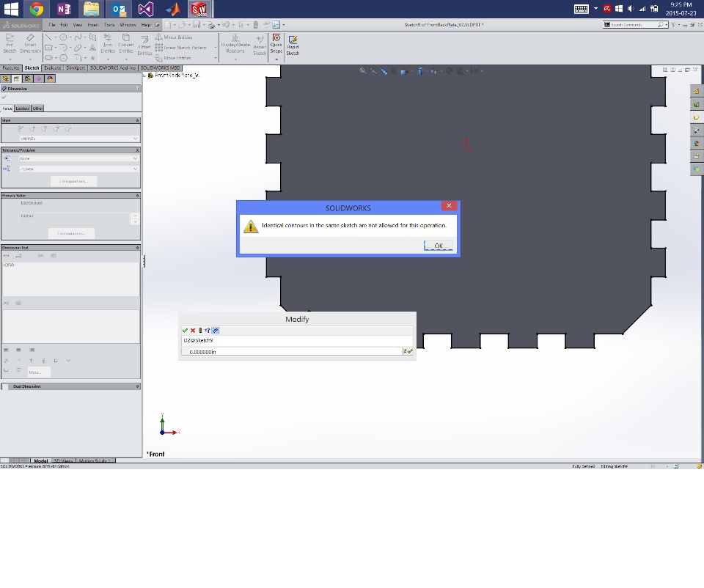Open the Leaders tab in Dimension panel
704x588 pixels.
click(22, 109)
